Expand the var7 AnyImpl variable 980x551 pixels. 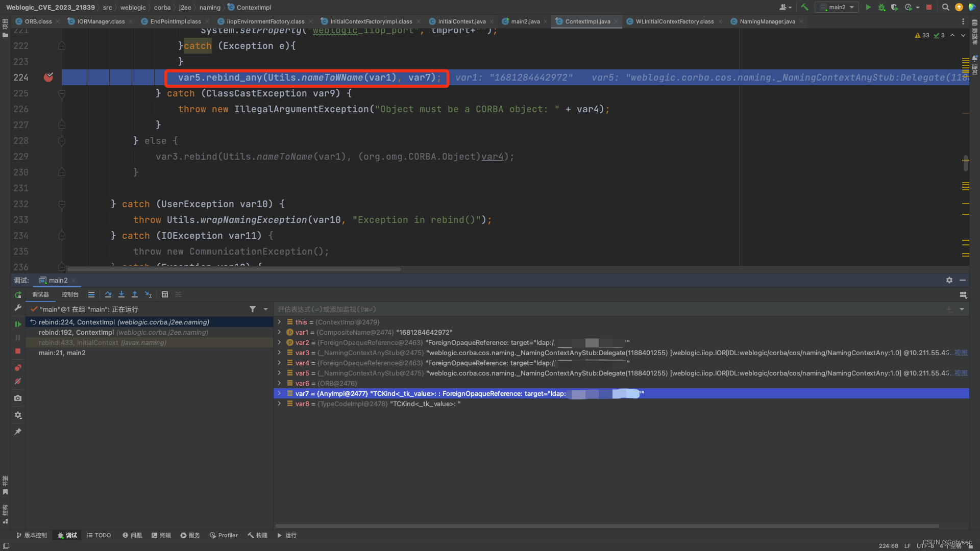click(x=279, y=393)
